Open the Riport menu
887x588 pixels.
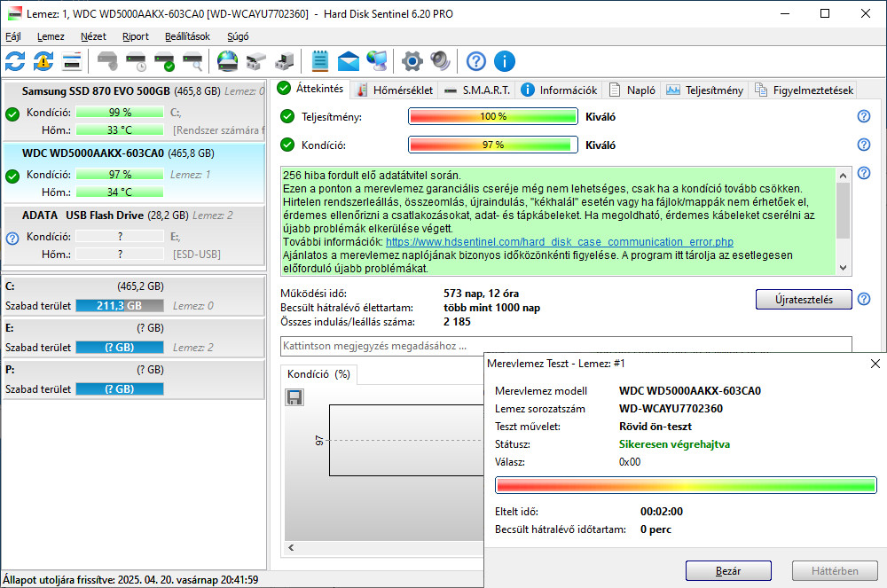pos(136,36)
